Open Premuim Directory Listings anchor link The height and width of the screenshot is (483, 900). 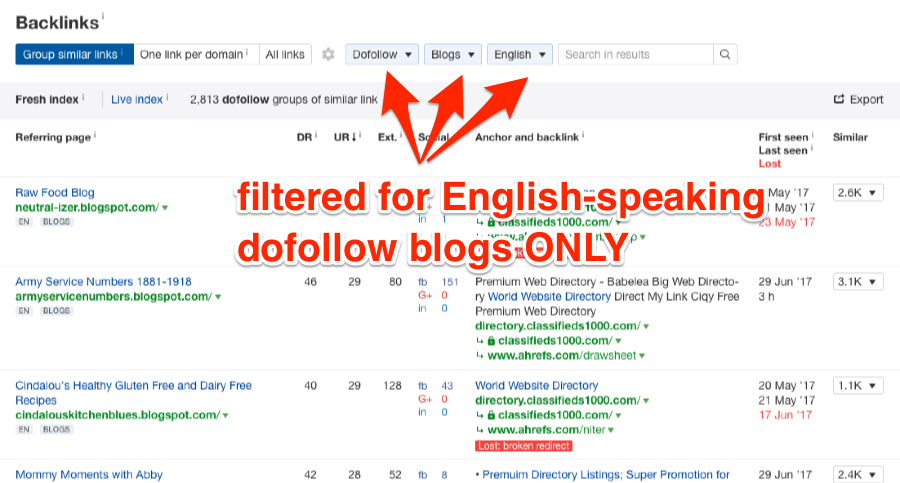[606, 474]
